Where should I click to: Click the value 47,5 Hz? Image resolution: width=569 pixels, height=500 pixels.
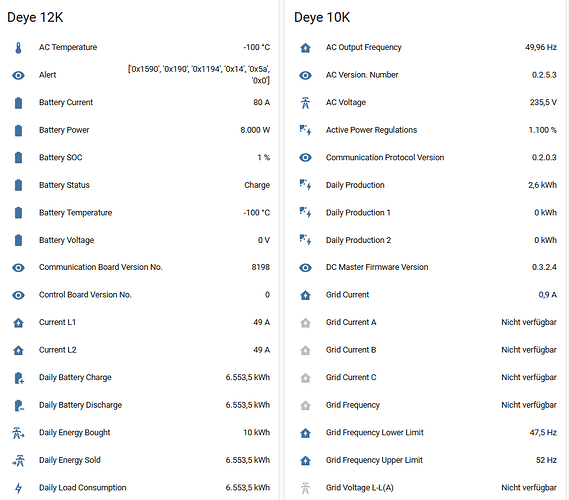pyautogui.click(x=543, y=433)
